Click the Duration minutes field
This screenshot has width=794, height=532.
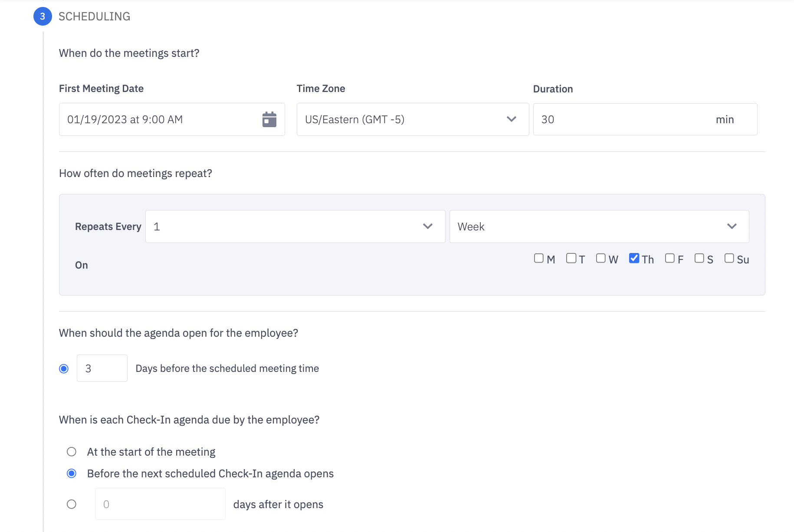click(x=607, y=119)
